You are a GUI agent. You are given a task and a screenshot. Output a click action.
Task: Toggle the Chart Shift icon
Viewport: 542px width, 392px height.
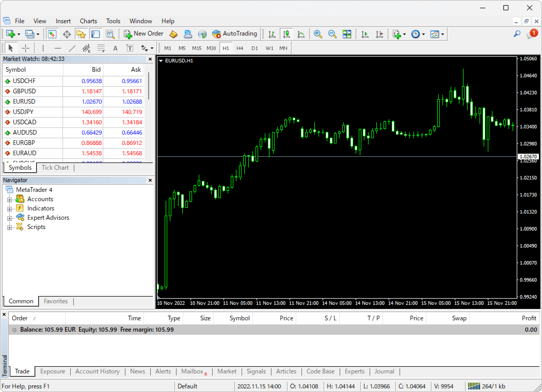click(379, 34)
